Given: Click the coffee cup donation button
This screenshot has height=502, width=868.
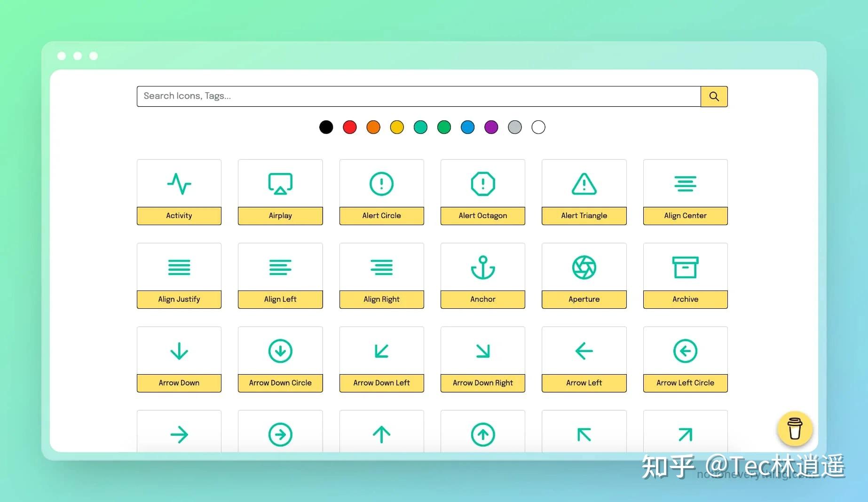Looking at the screenshot, I should point(794,429).
